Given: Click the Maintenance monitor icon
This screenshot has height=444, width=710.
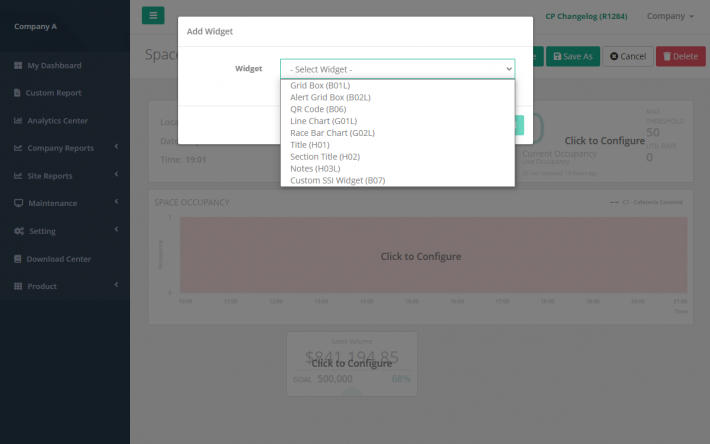Looking at the screenshot, I should coord(18,204).
